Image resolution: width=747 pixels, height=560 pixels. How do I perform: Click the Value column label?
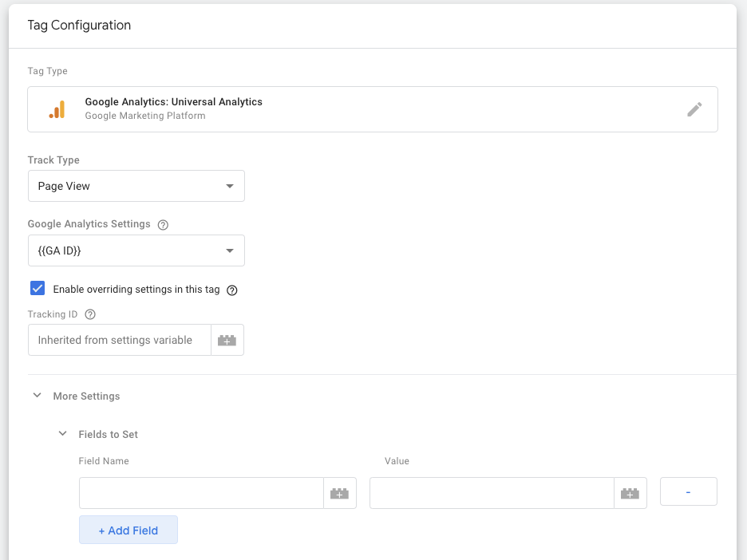click(x=397, y=461)
